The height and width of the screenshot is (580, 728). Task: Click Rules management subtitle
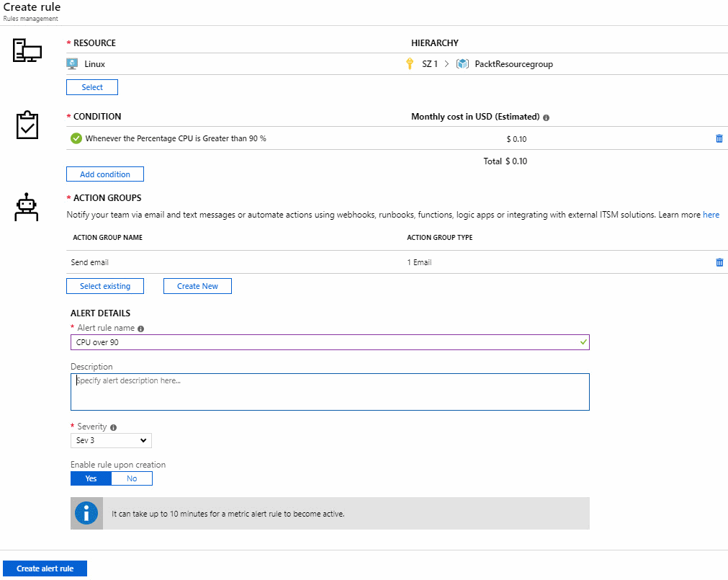coord(31,19)
